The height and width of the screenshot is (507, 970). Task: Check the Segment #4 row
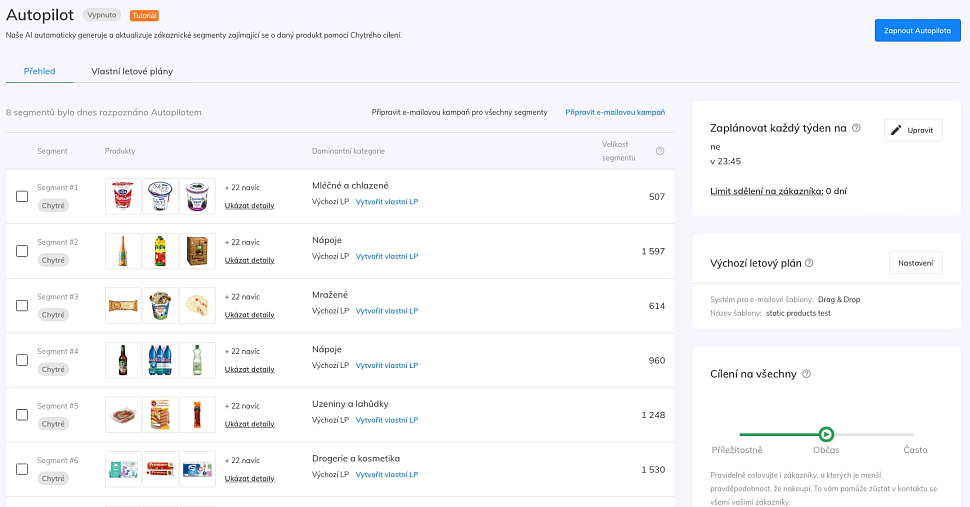point(22,360)
